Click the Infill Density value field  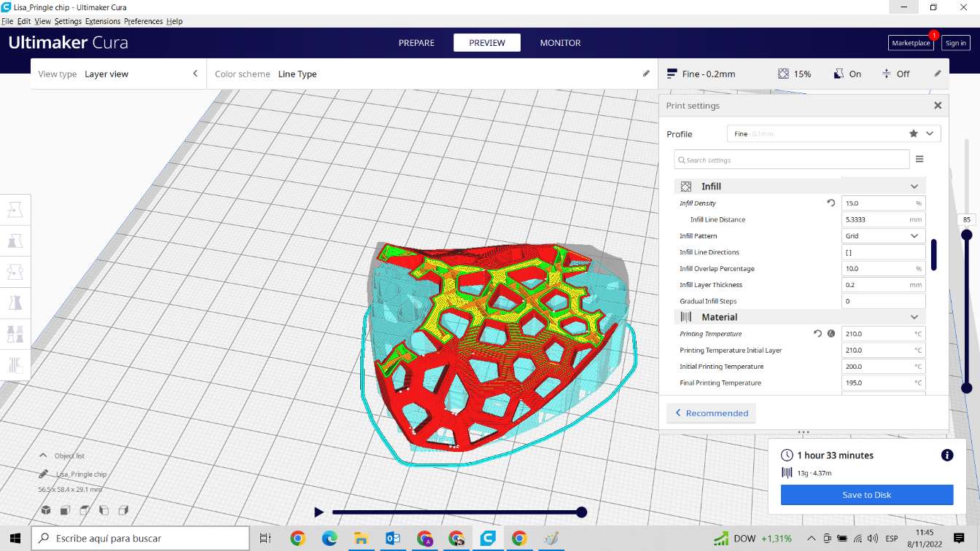(883, 203)
